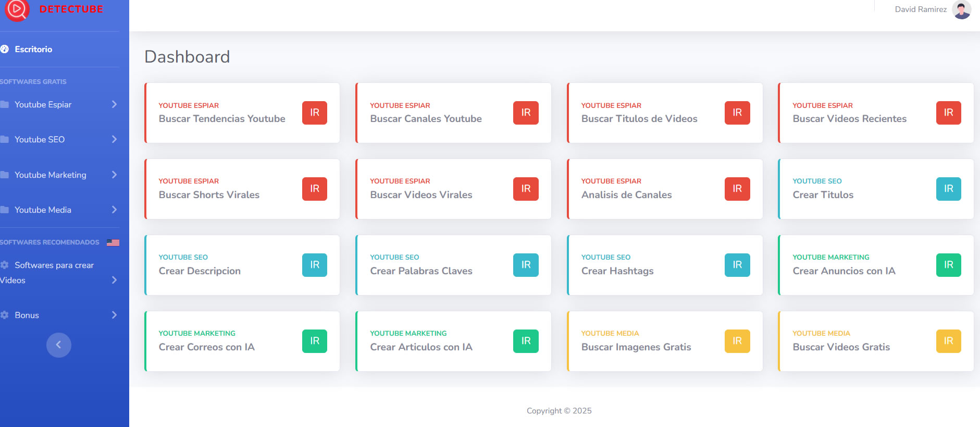This screenshot has width=980, height=427.
Task: Click IR on Analisis de Canales card
Action: [x=737, y=189]
